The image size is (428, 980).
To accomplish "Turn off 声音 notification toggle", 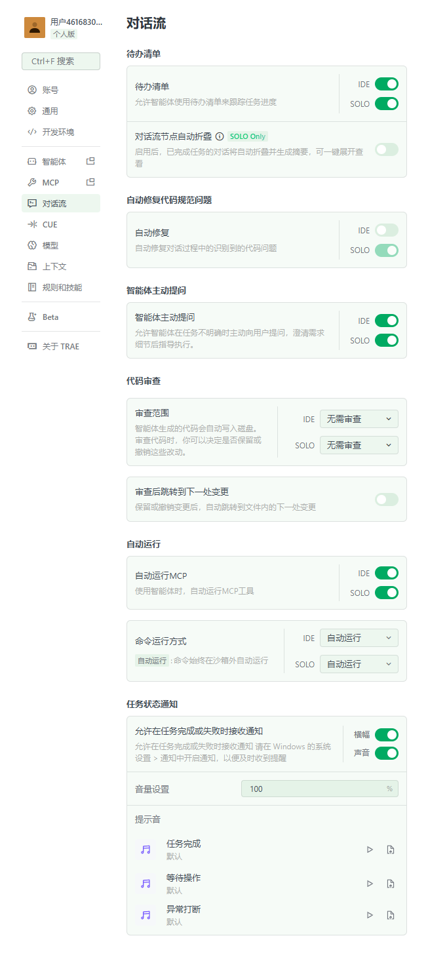I will [386, 753].
